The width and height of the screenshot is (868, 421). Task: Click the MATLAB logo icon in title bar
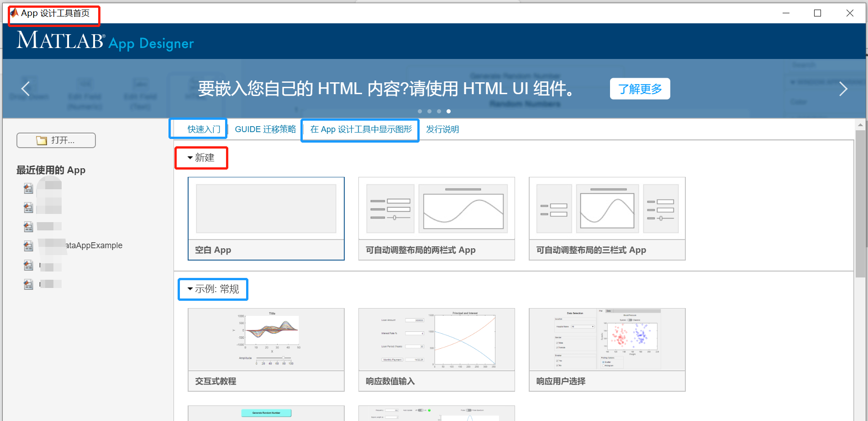pyautogui.click(x=14, y=13)
